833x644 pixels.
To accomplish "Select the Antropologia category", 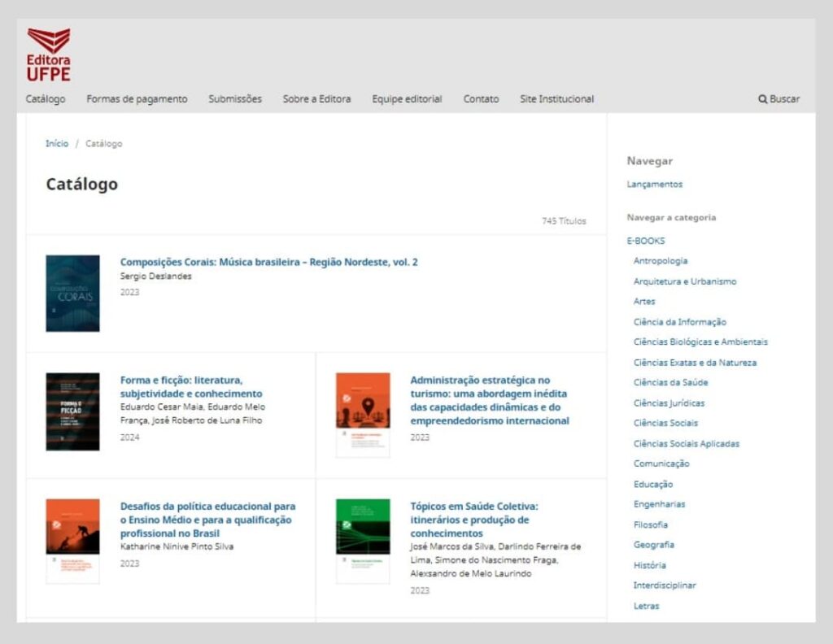I will 661,260.
